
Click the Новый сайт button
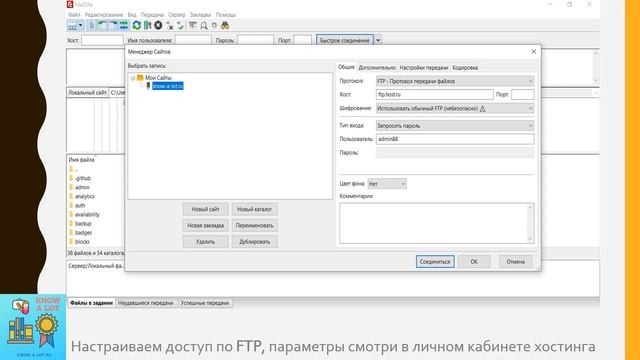coord(205,209)
